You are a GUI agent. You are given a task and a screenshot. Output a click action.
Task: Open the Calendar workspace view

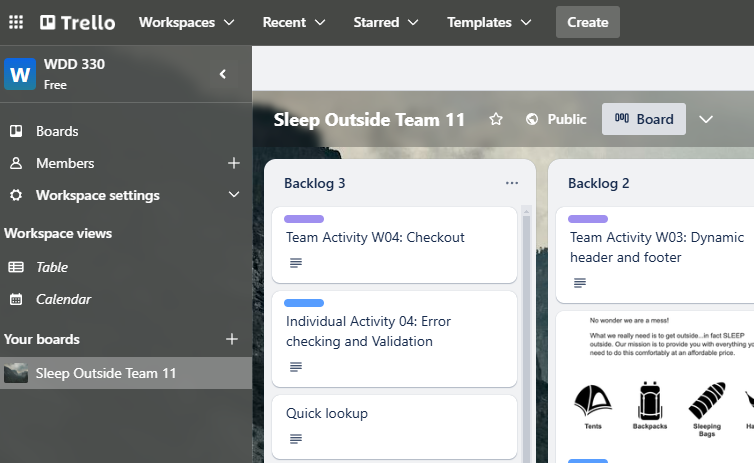(x=126, y=299)
